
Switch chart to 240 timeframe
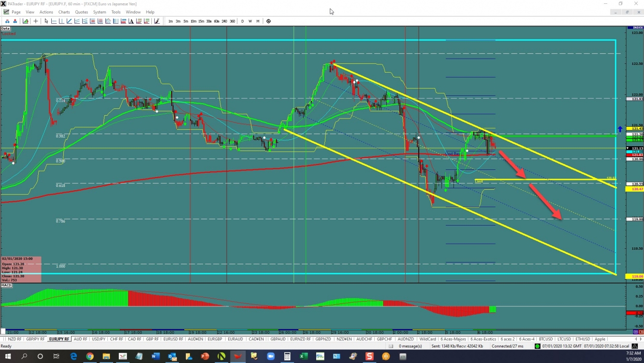224,21
